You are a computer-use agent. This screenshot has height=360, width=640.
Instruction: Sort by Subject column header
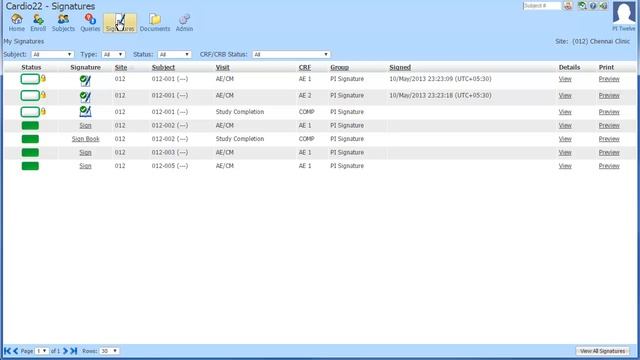pos(163,67)
